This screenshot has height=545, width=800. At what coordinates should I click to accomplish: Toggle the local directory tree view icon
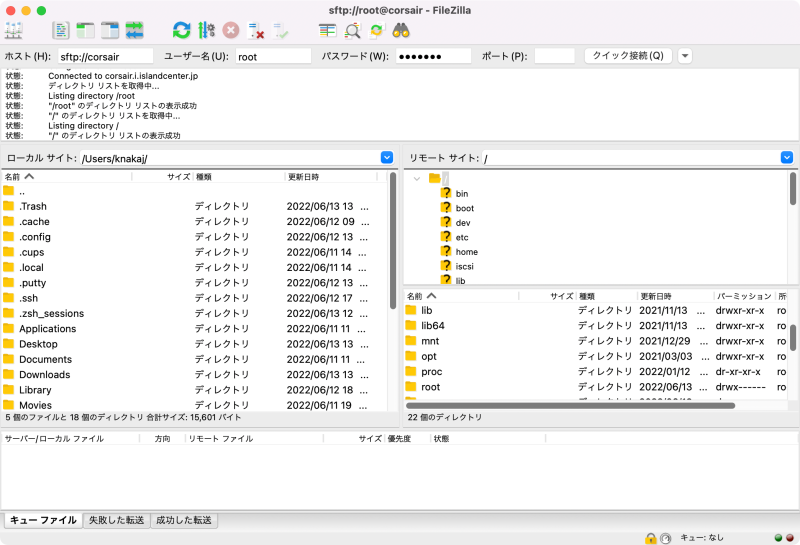[x=85, y=31]
